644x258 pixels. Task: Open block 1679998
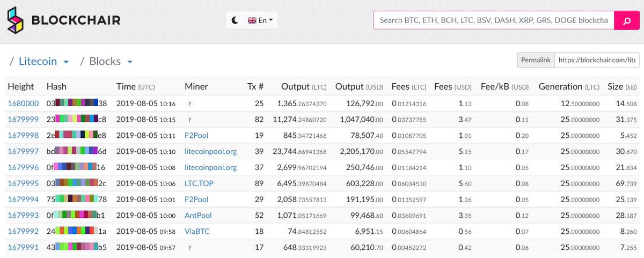click(23, 135)
